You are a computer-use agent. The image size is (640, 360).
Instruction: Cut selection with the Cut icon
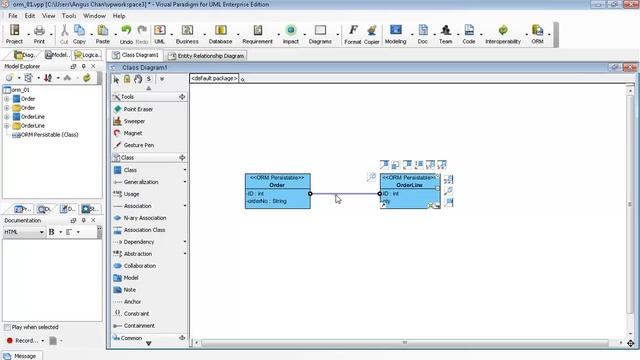(x=64, y=34)
